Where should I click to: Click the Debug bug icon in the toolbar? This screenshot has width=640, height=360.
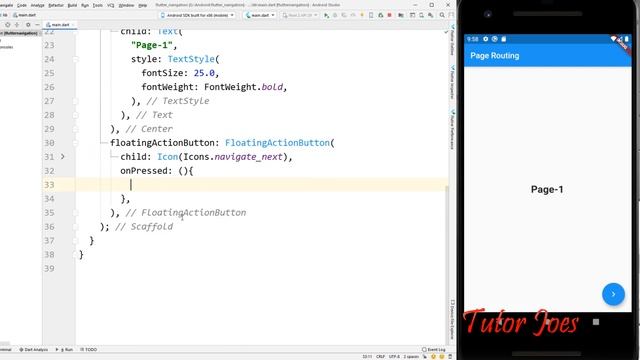click(335, 15)
